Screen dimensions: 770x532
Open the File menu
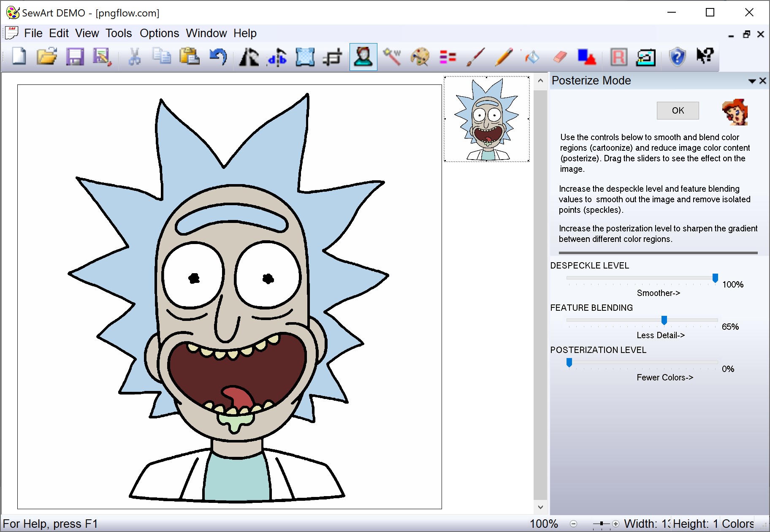pos(33,33)
